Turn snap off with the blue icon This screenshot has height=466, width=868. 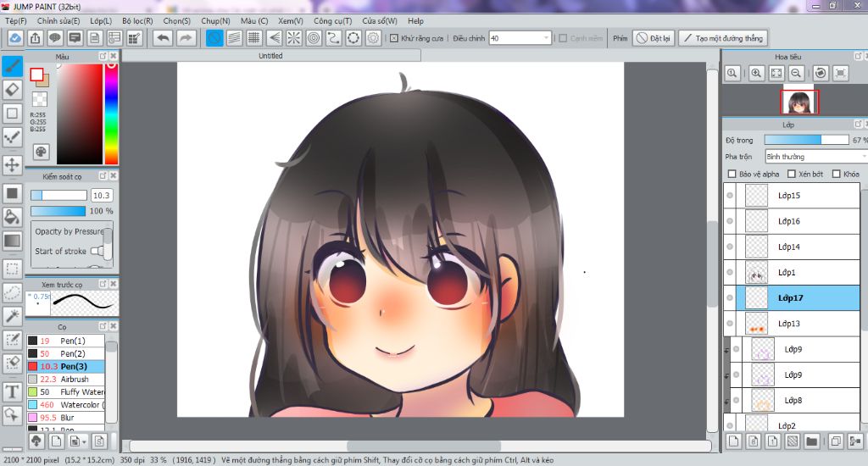click(x=214, y=38)
